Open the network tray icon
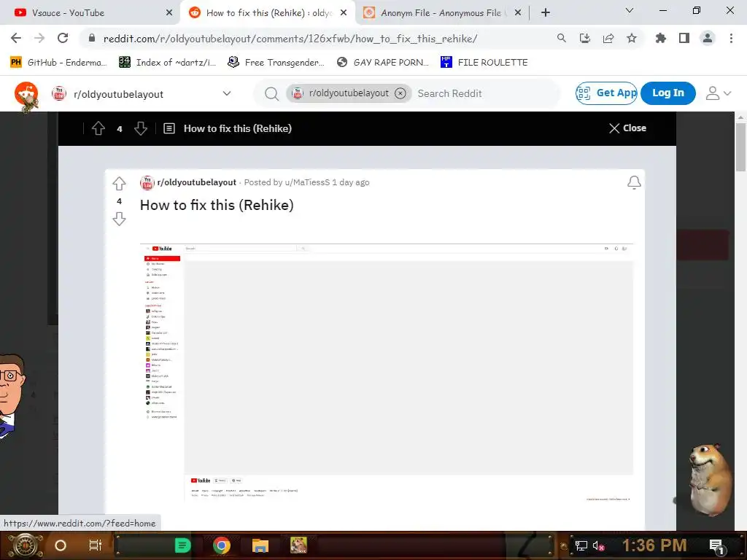747x560 pixels. pos(581,545)
